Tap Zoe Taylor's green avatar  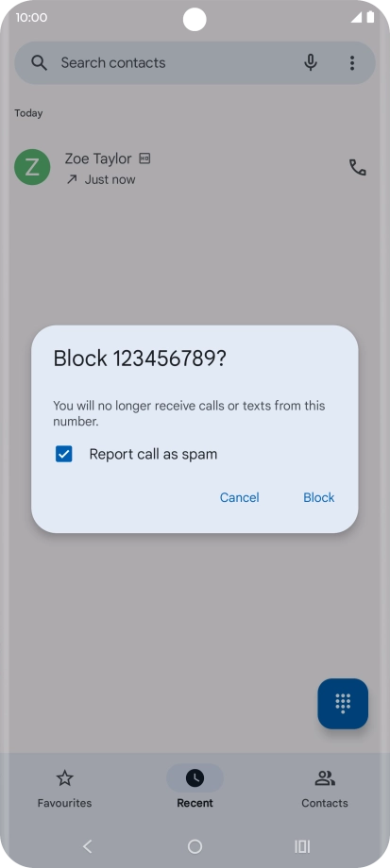[32, 167]
